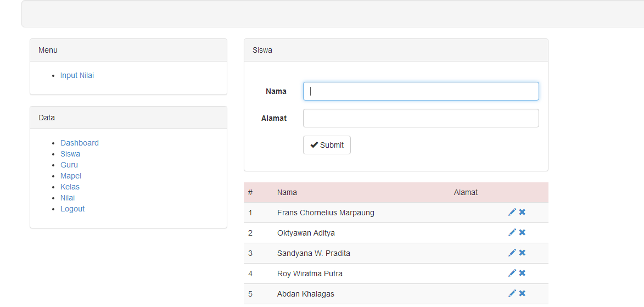Image resolution: width=644 pixels, height=307 pixels.
Task: Open Nilai from the Data list
Action: (68, 198)
